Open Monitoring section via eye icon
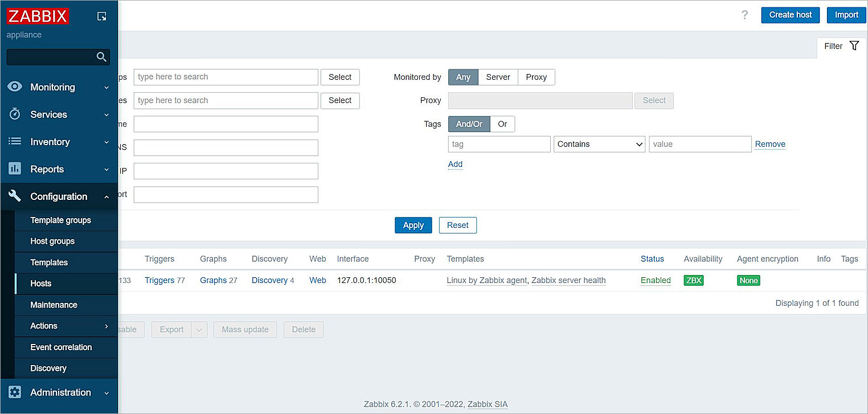 pyautogui.click(x=15, y=87)
